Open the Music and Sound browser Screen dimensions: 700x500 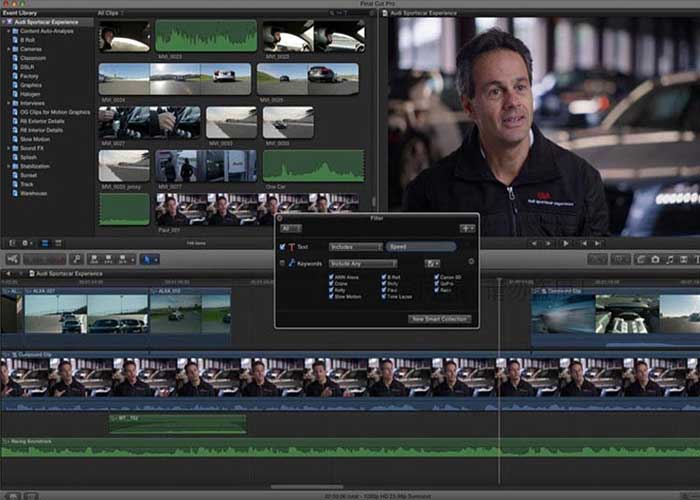669,259
